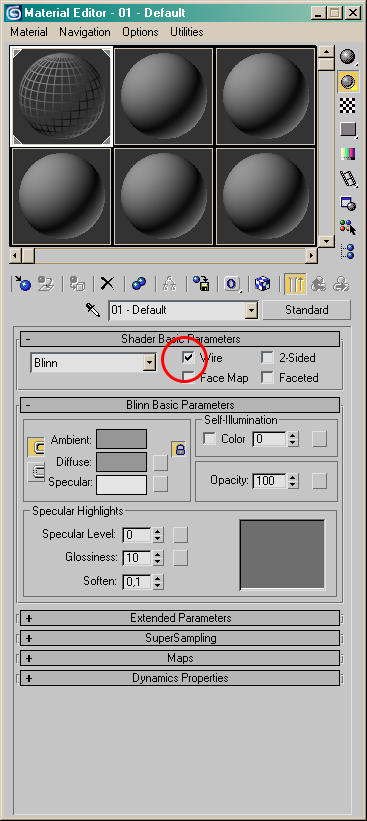
Task: Click the Make Unique icon
Action: (x=169, y=284)
